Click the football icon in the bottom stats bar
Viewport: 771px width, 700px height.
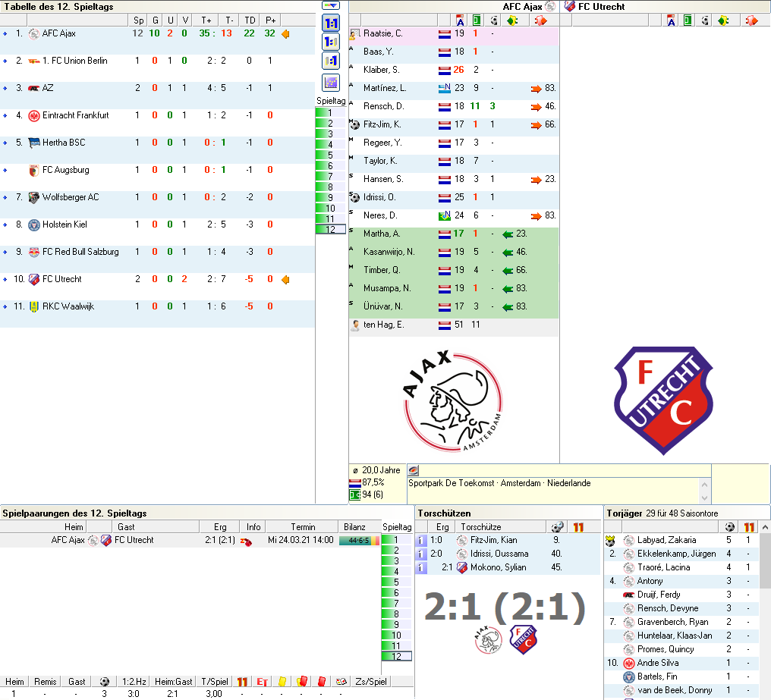tap(104, 682)
